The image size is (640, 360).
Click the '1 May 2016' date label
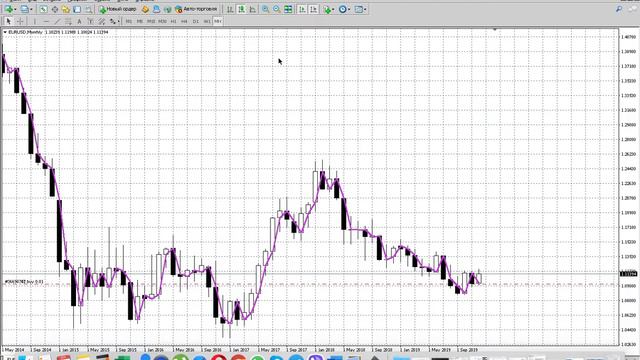[183, 350]
